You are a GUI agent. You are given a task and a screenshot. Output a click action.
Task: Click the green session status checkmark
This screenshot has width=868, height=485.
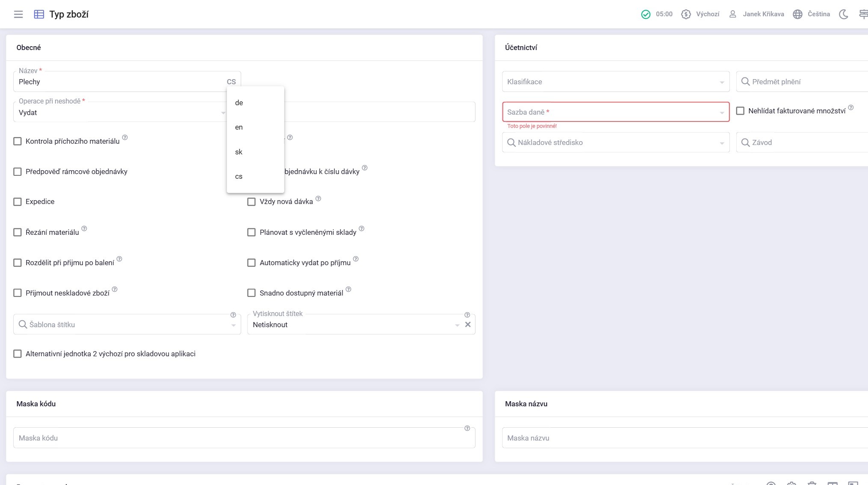(646, 14)
